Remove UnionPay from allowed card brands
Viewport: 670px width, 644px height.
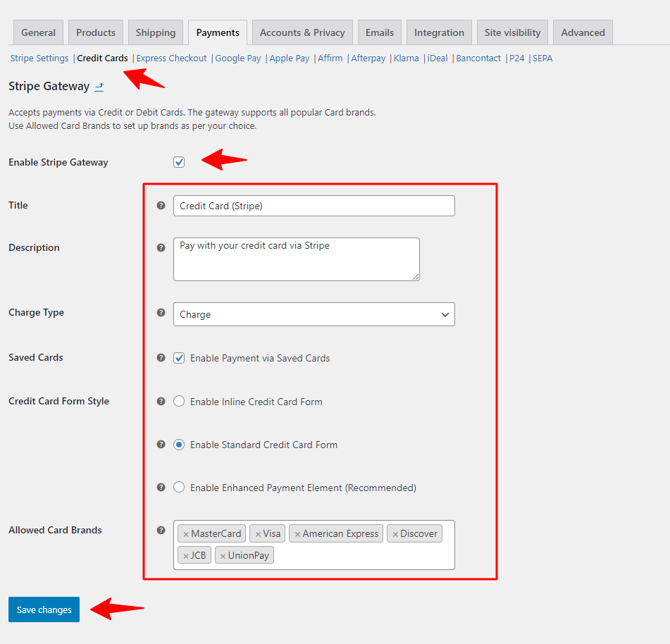tap(222, 555)
